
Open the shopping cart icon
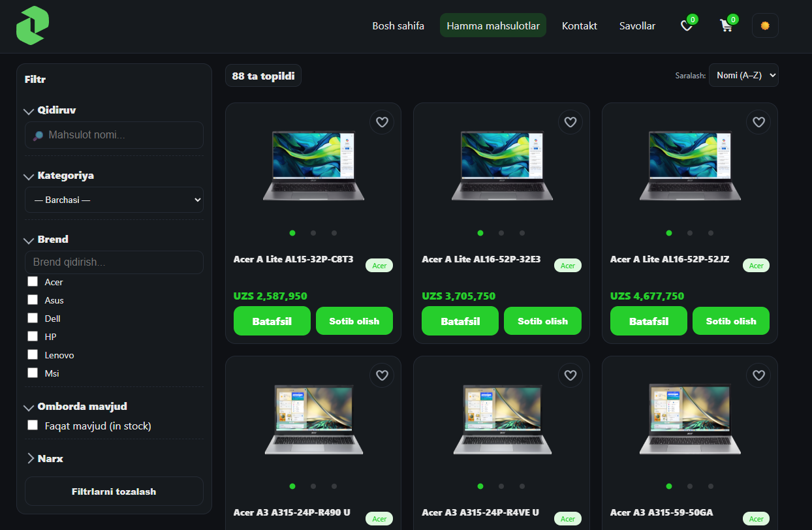pyautogui.click(x=726, y=26)
